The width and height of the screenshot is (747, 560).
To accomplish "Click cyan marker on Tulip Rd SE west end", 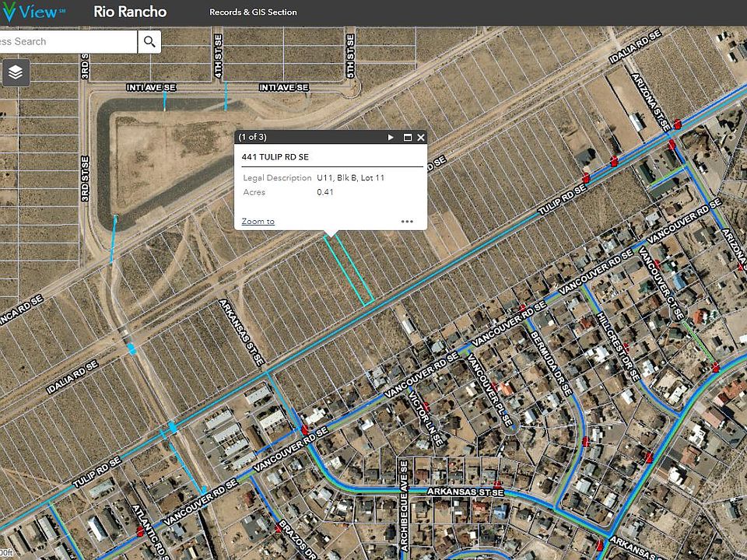I will (173, 427).
